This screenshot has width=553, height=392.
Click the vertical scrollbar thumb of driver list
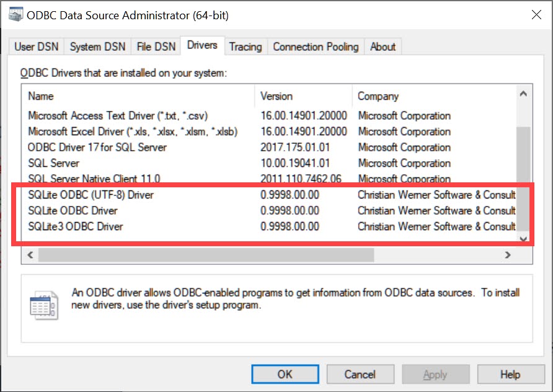pos(523,179)
